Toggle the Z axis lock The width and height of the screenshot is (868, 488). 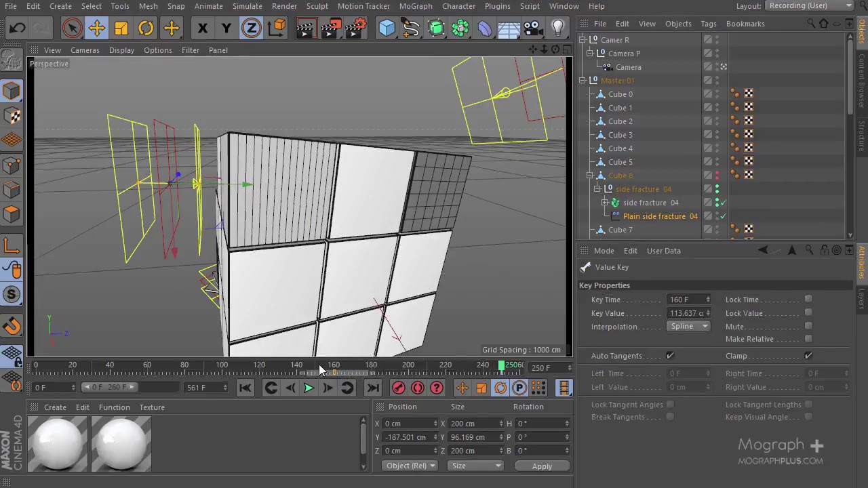click(251, 28)
